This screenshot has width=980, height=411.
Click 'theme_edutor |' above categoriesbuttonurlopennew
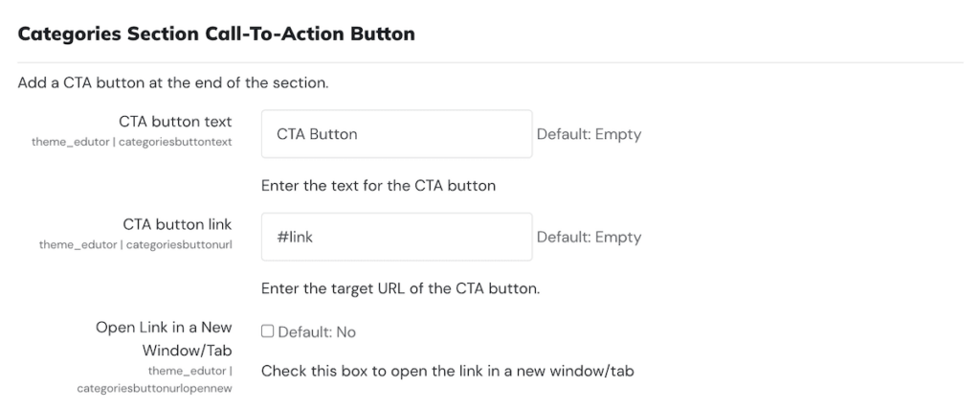[189, 371]
